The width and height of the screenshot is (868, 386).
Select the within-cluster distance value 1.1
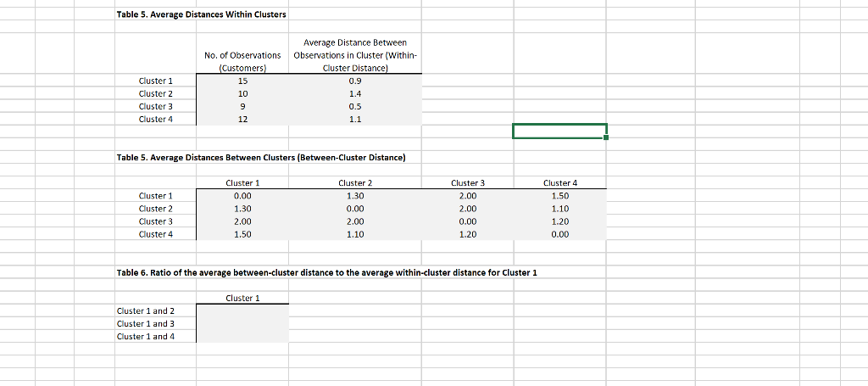click(x=355, y=119)
